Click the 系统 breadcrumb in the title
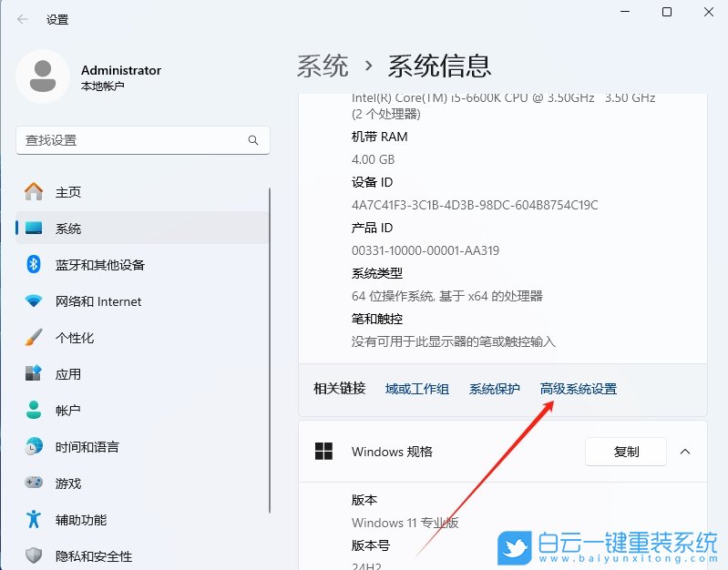Image resolution: width=728 pixels, height=570 pixels. [x=323, y=66]
